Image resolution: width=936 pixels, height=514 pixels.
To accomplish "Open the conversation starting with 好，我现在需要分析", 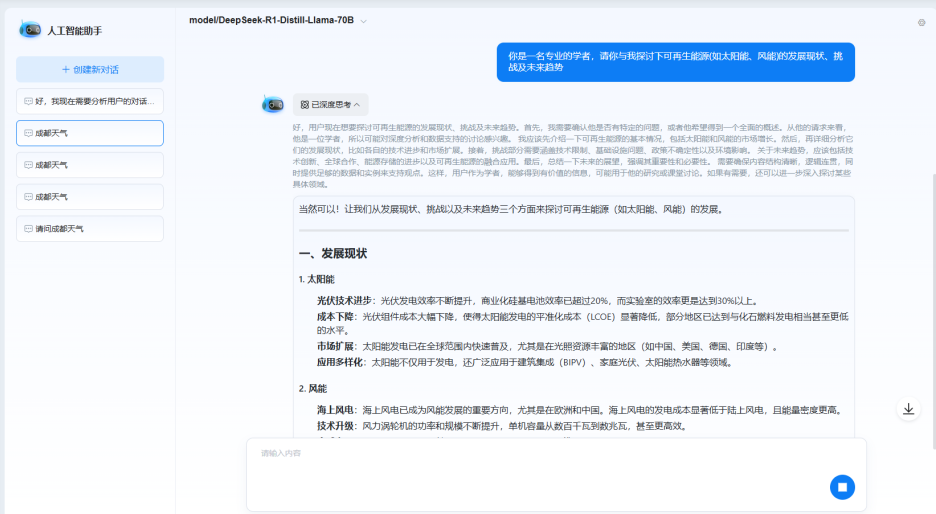I will tap(90, 101).
